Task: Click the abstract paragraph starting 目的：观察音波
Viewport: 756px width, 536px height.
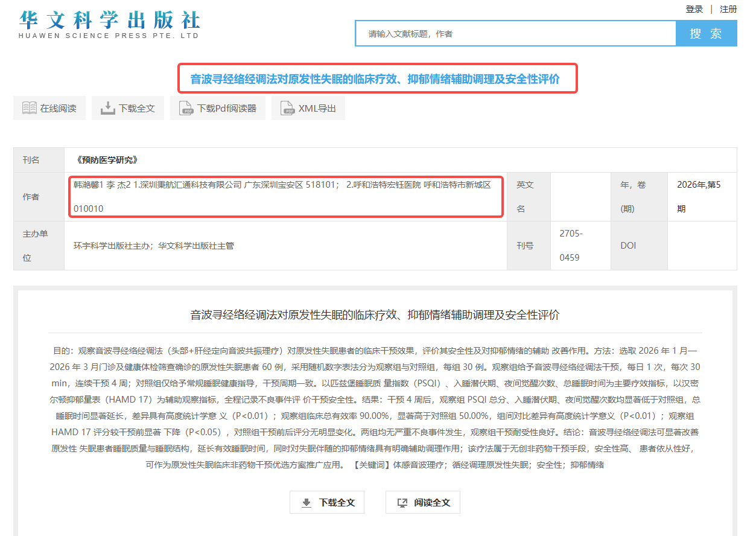Action: [x=375, y=407]
